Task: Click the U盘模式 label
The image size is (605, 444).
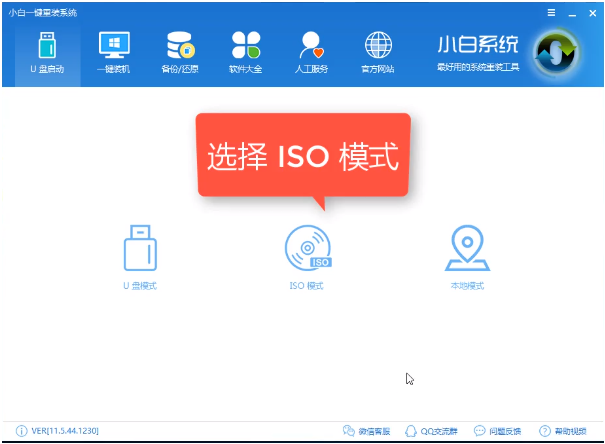Action: pos(140,286)
